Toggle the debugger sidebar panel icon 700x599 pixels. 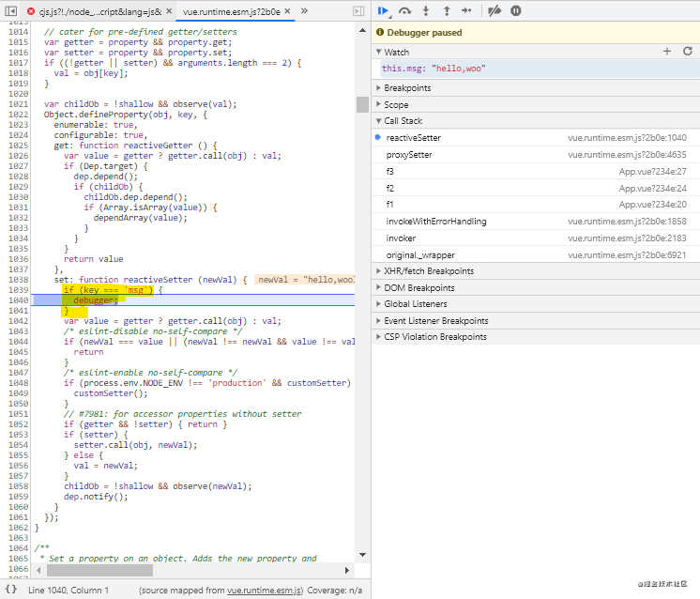(x=358, y=11)
